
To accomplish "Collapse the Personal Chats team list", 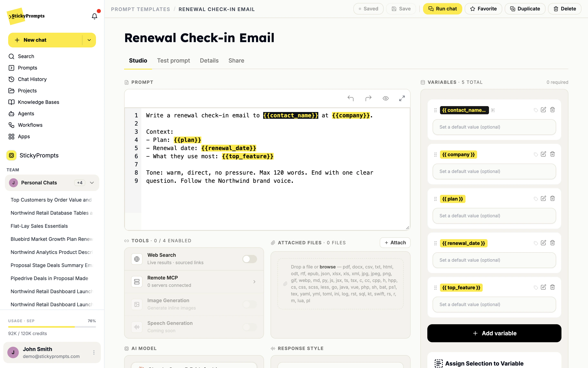I will (92, 183).
